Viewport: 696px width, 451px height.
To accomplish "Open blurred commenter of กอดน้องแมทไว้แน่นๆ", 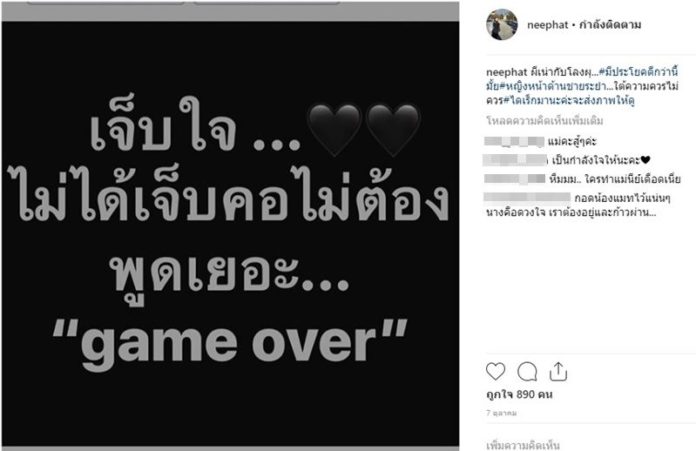I will [527, 198].
